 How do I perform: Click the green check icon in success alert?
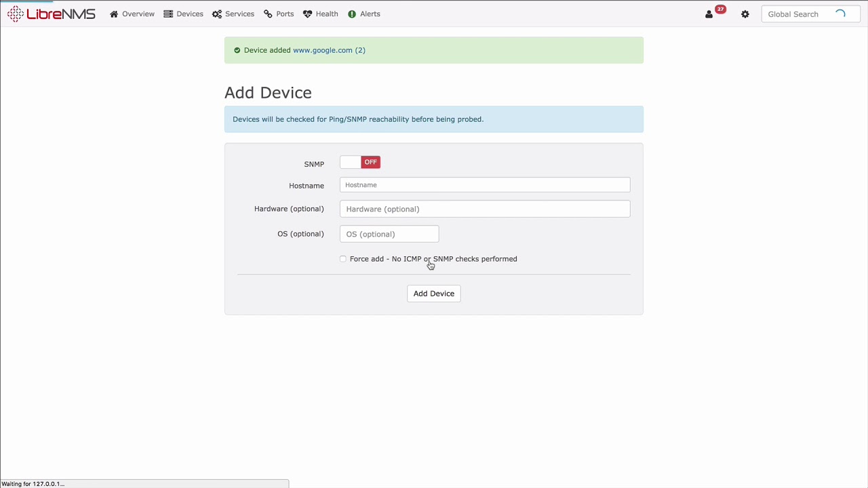pos(237,50)
